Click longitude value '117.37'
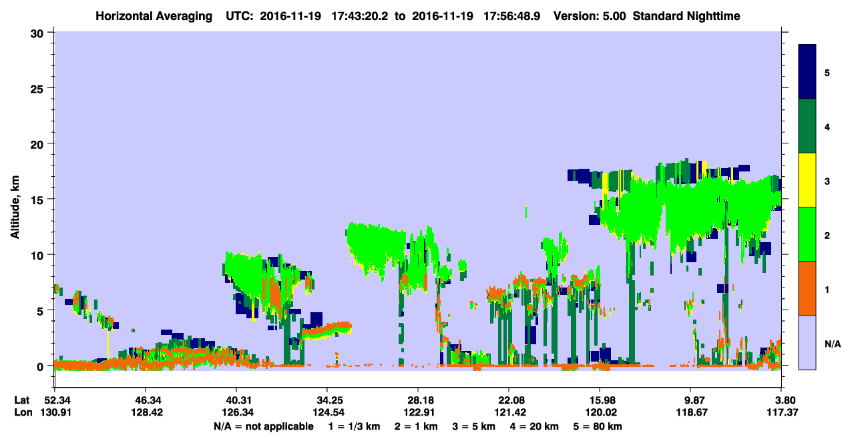 click(x=781, y=412)
